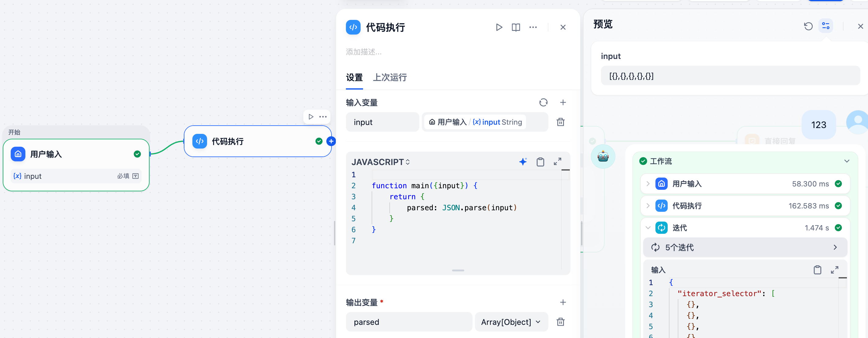
Task: Edit the parsed output variable name
Action: point(409,322)
